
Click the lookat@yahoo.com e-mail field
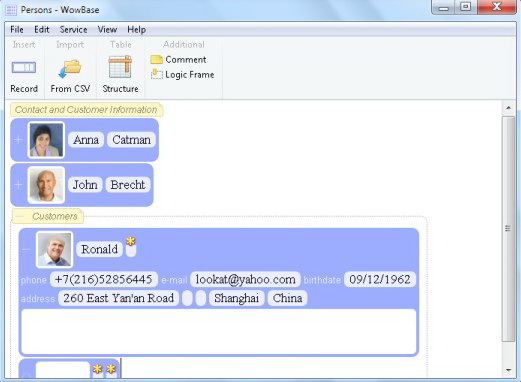(245, 279)
